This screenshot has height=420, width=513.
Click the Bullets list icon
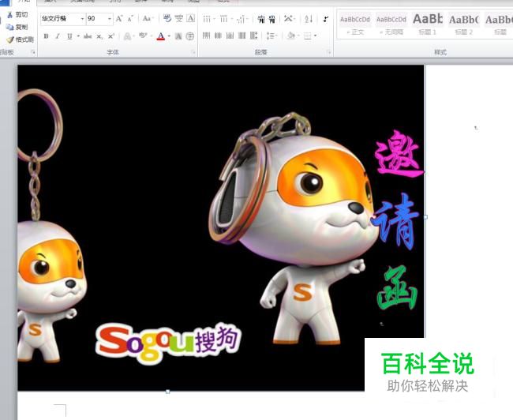point(207,19)
